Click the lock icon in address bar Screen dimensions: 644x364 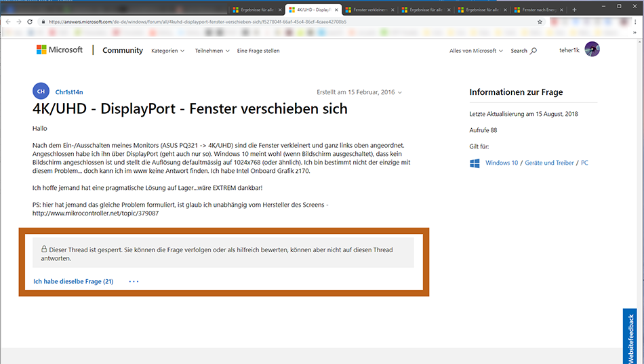43,22
